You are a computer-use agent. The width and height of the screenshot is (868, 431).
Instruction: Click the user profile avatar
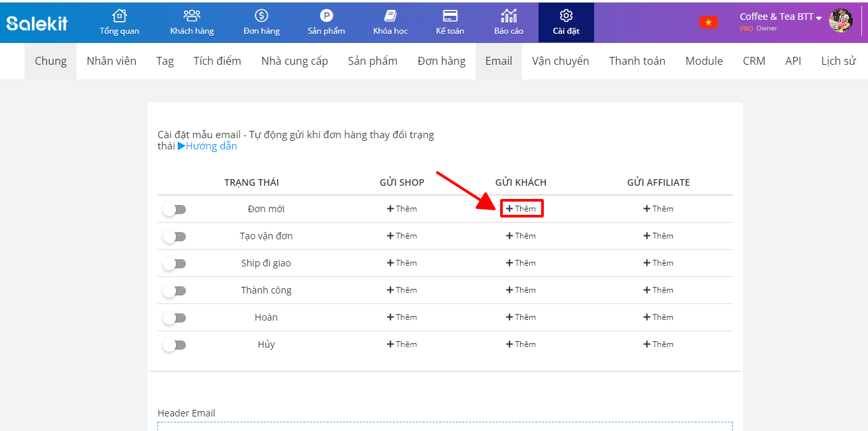click(x=841, y=21)
